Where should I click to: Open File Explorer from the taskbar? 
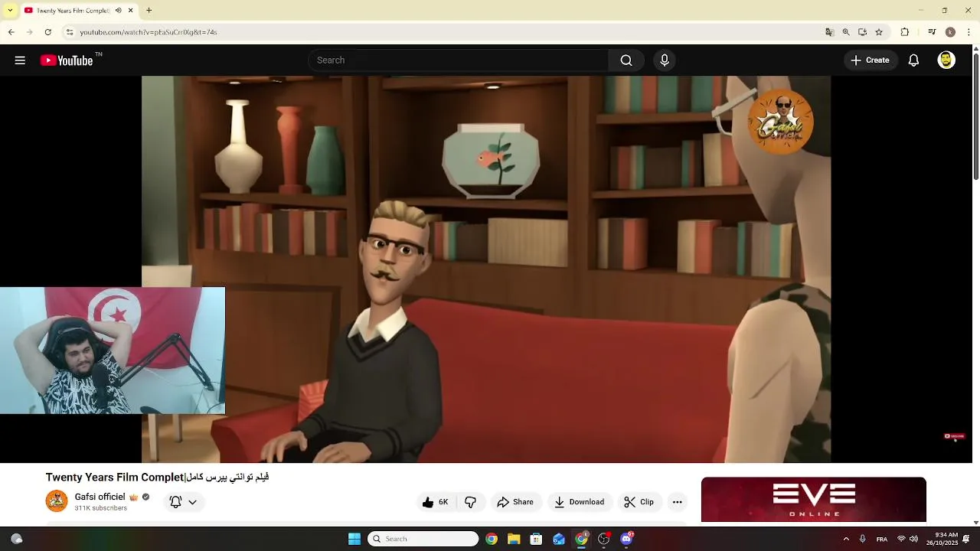pyautogui.click(x=514, y=539)
